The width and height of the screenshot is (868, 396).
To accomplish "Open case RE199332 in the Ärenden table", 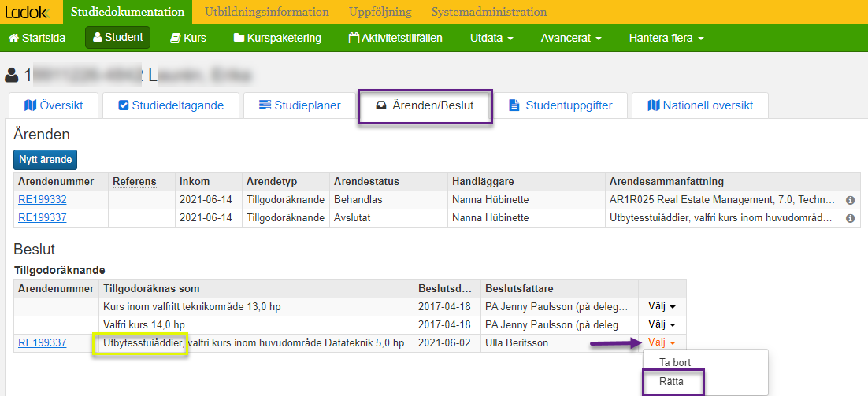I will pyautogui.click(x=43, y=200).
